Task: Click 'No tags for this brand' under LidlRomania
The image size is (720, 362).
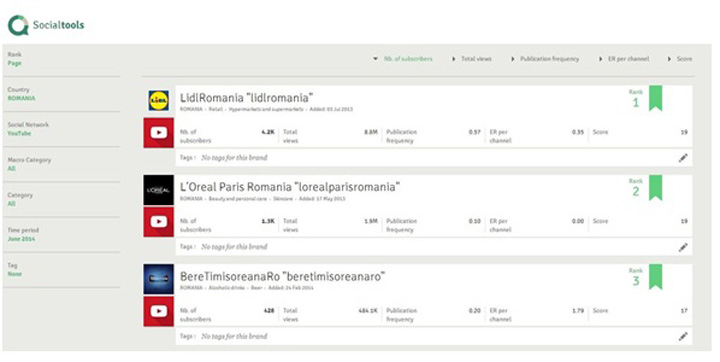Action: click(x=234, y=158)
